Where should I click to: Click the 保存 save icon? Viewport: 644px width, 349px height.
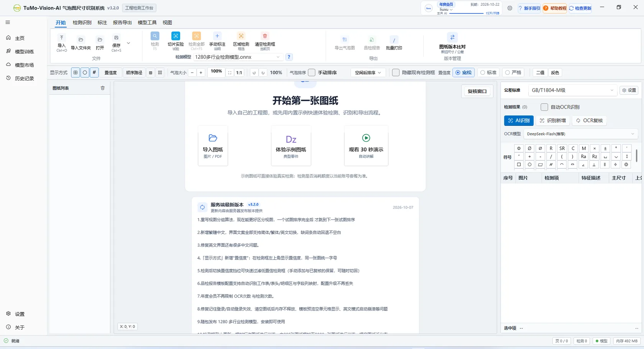point(116,38)
